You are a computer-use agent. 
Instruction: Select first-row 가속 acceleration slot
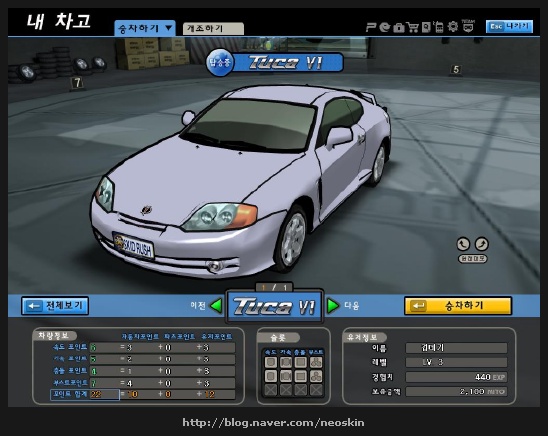pos(286,362)
